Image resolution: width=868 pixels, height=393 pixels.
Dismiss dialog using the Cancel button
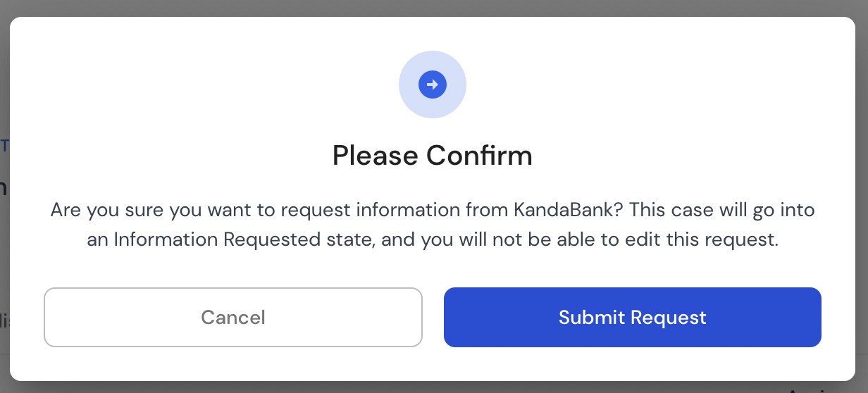click(x=233, y=317)
